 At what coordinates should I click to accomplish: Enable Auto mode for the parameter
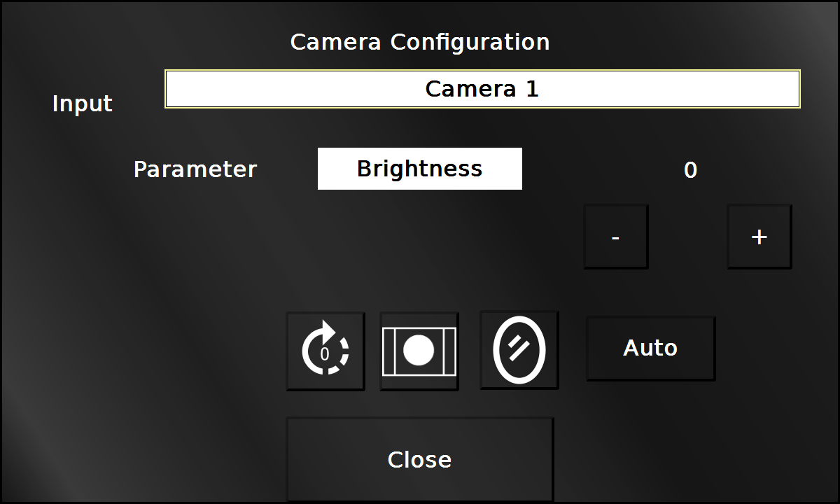[650, 349]
